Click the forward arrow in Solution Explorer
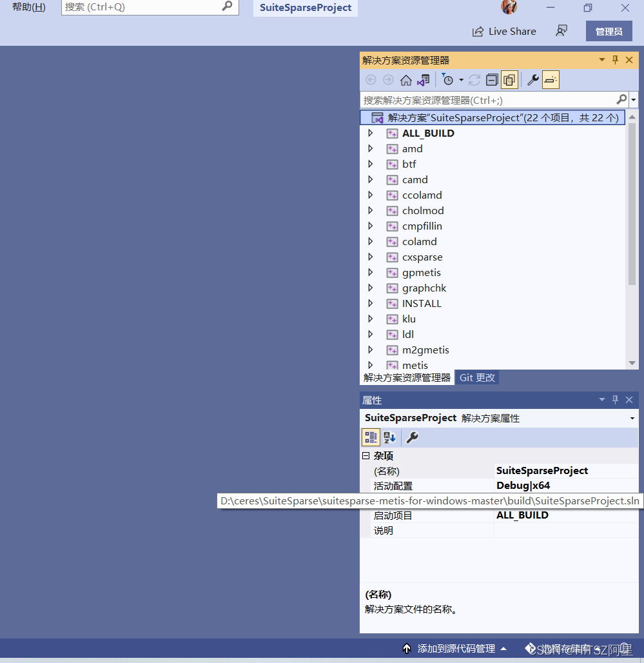 tap(388, 80)
